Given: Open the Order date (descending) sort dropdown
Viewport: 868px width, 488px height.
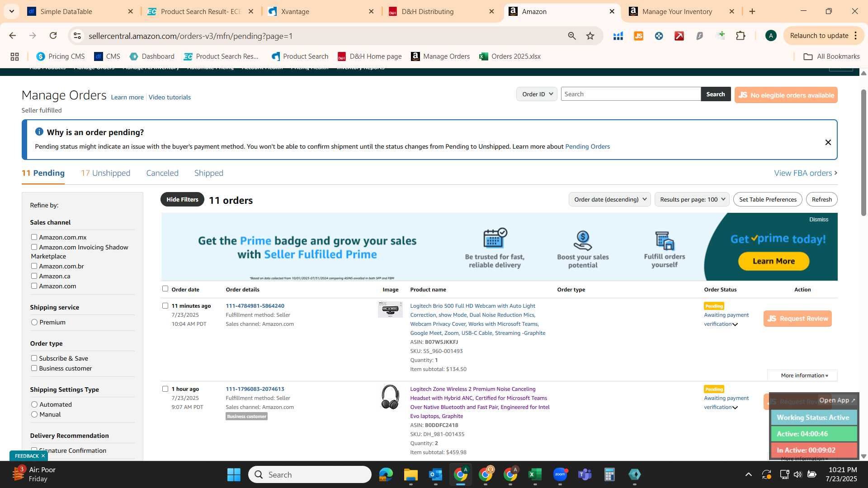Looking at the screenshot, I should tap(609, 199).
